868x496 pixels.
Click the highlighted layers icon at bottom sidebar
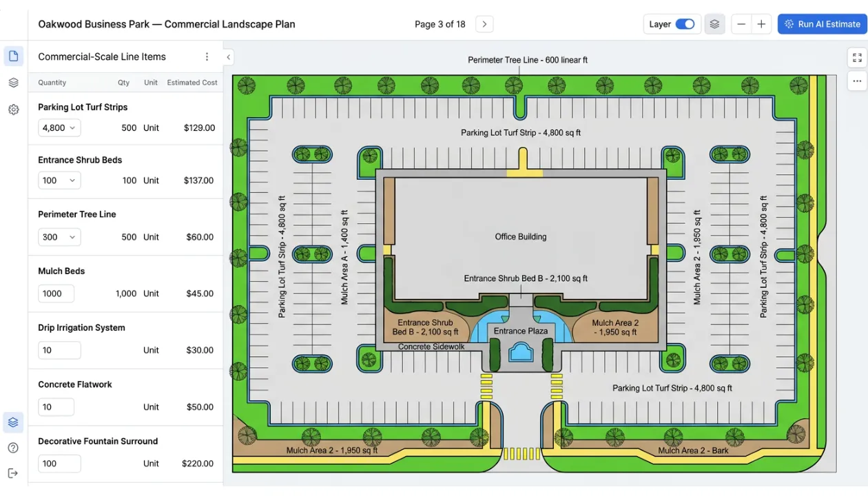click(13, 422)
